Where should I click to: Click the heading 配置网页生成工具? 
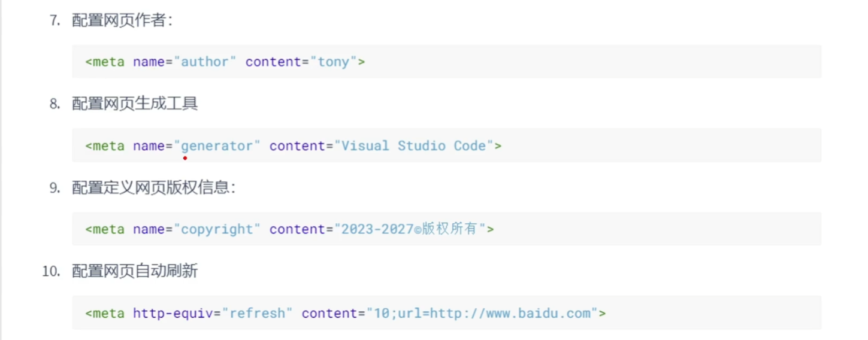(x=135, y=104)
